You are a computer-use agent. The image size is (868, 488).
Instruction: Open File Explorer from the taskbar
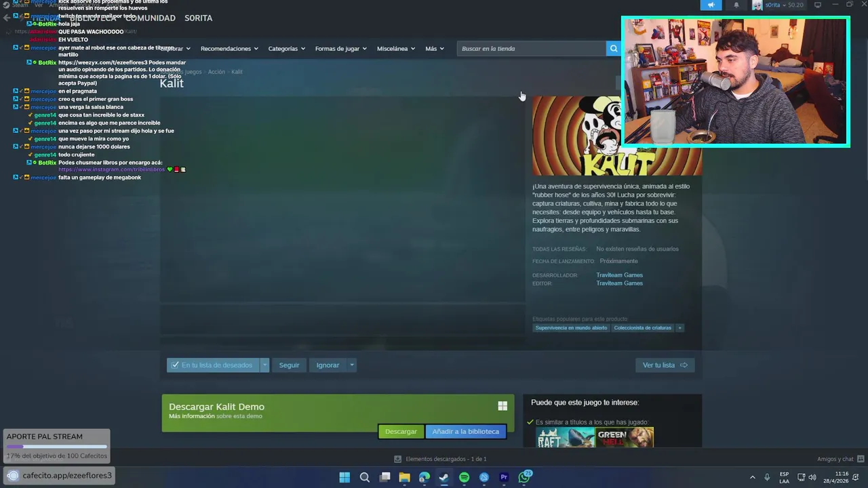404,477
